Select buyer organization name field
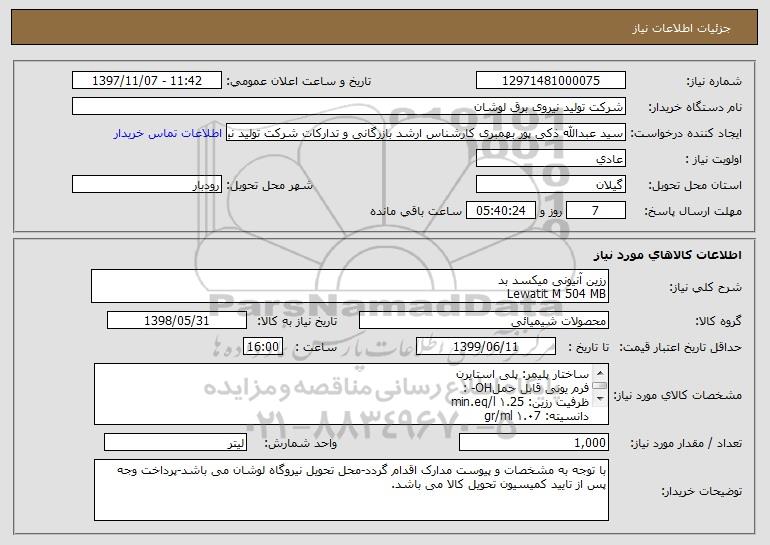 coord(349,107)
